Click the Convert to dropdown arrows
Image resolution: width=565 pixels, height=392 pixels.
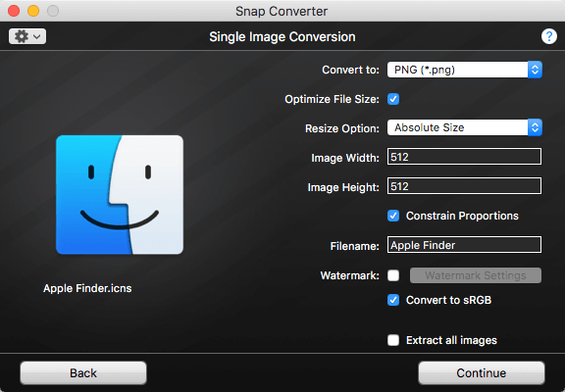tap(536, 70)
